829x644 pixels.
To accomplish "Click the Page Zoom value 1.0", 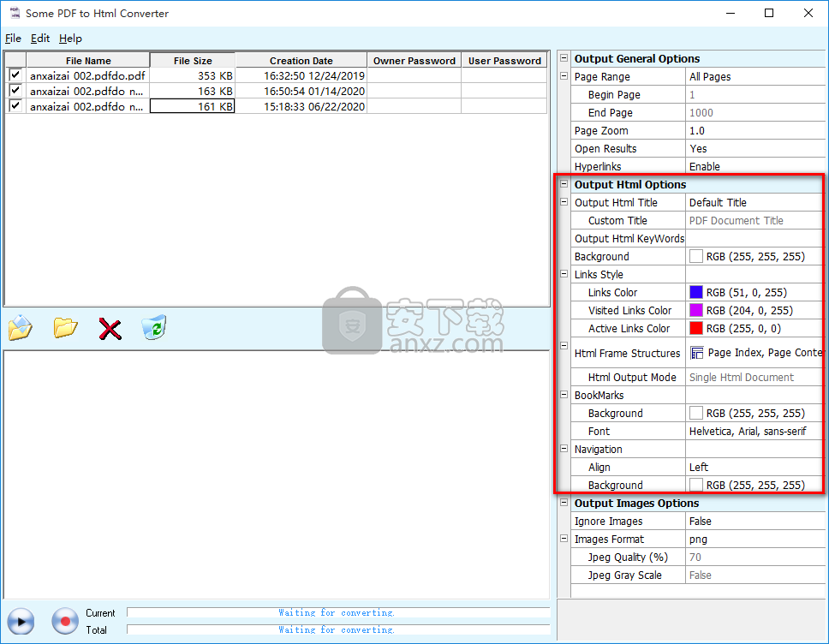I will coord(756,130).
